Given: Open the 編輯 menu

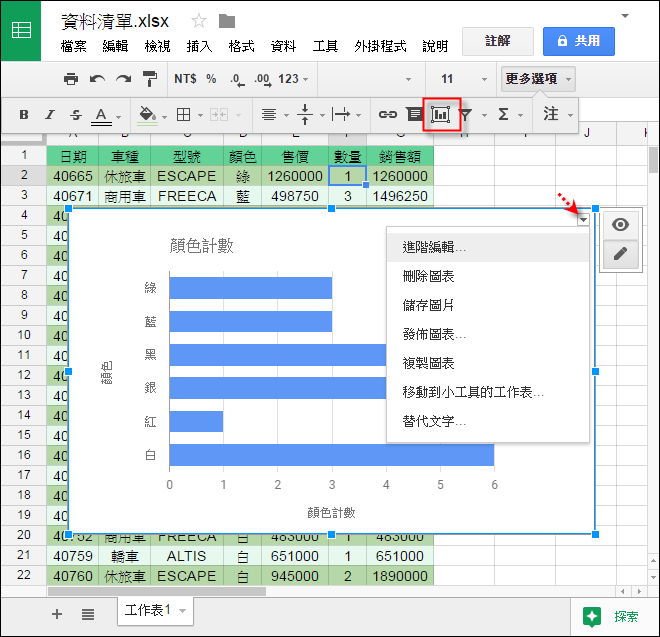Looking at the screenshot, I should (115, 46).
